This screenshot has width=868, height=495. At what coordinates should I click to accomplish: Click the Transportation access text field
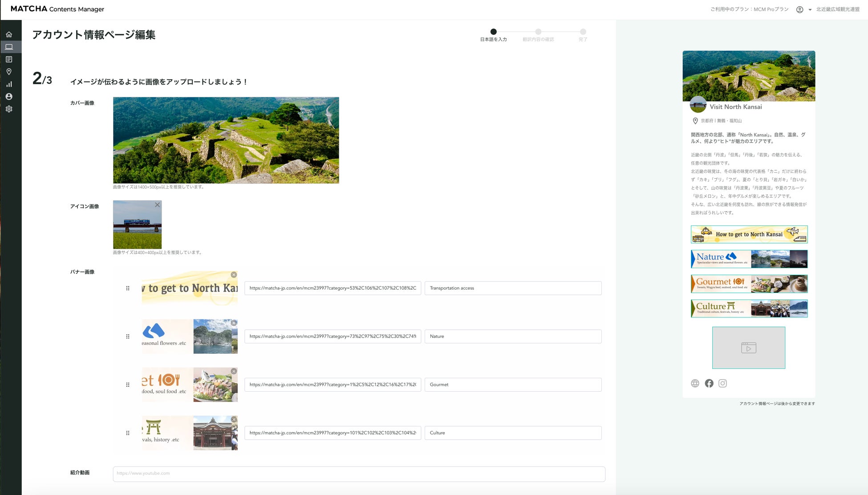pos(513,288)
